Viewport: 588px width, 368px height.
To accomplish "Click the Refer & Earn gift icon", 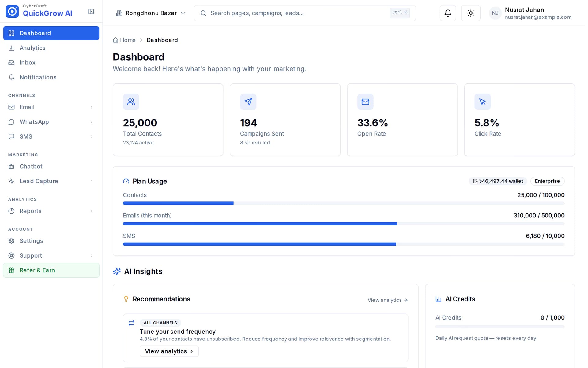I will (11, 270).
